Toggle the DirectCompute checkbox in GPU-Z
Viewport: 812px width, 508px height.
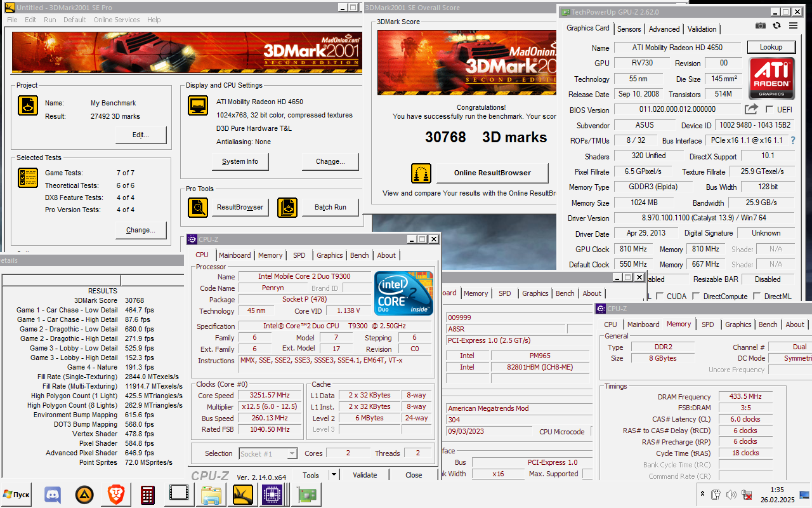(x=697, y=296)
